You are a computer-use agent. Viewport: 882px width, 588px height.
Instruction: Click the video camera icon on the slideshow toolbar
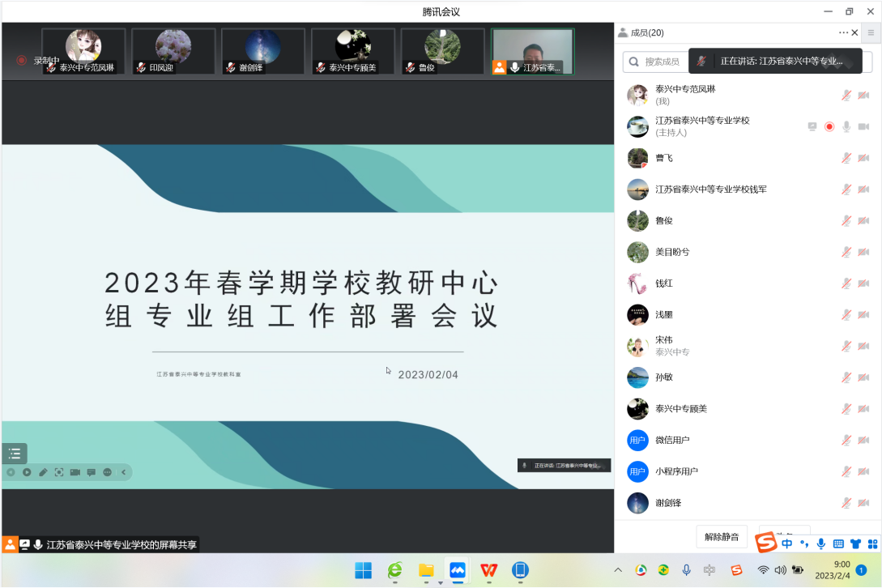pyautogui.click(x=75, y=472)
